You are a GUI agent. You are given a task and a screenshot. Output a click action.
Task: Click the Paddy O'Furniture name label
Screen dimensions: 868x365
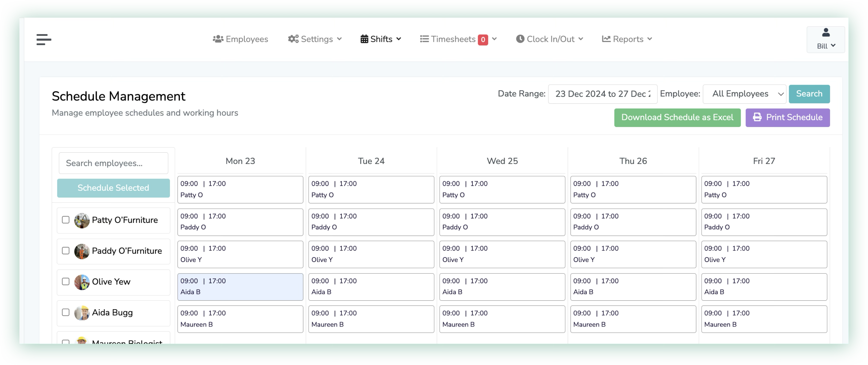click(x=127, y=251)
